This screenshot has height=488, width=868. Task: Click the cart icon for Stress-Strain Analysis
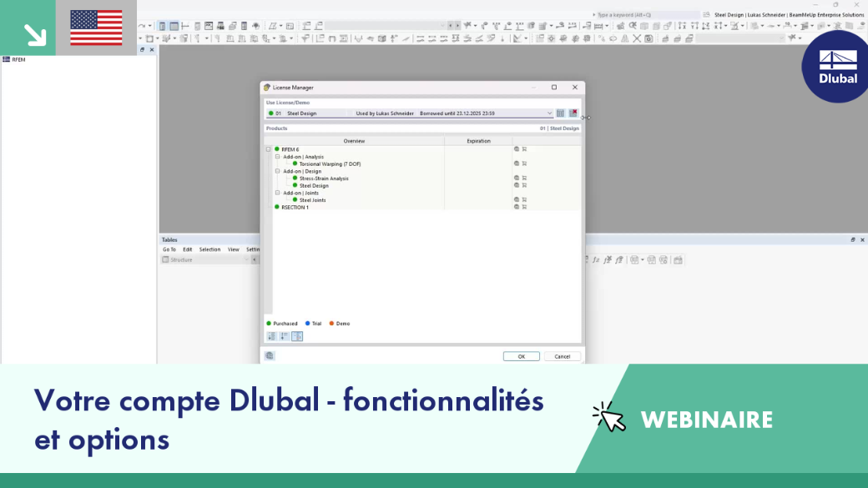pos(524,179)
